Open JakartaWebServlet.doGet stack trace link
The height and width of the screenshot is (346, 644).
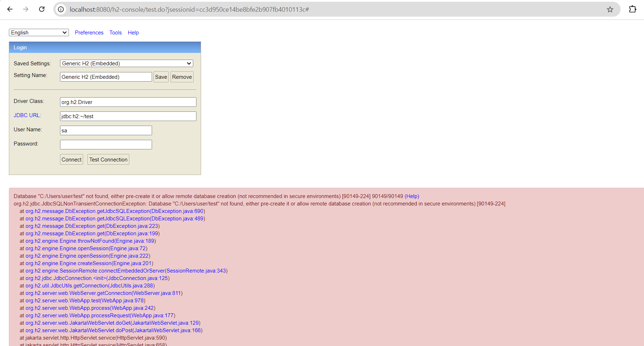[113, 323]
